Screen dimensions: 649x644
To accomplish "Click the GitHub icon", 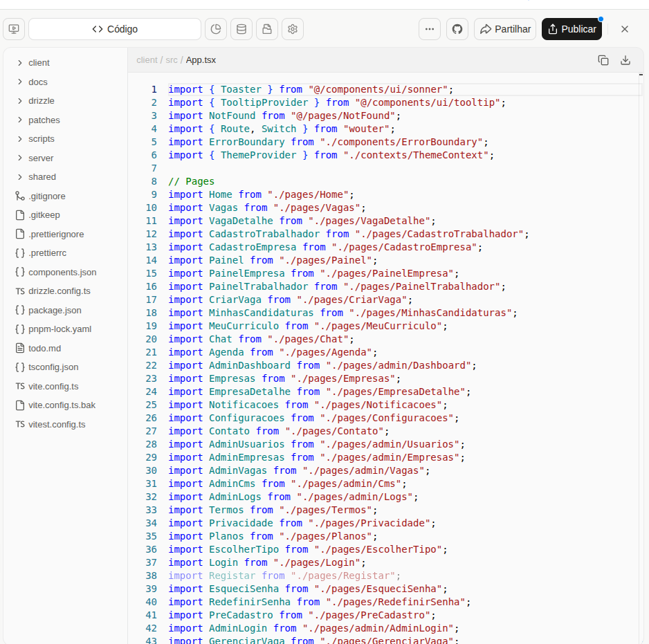I will tap(457, 29).
